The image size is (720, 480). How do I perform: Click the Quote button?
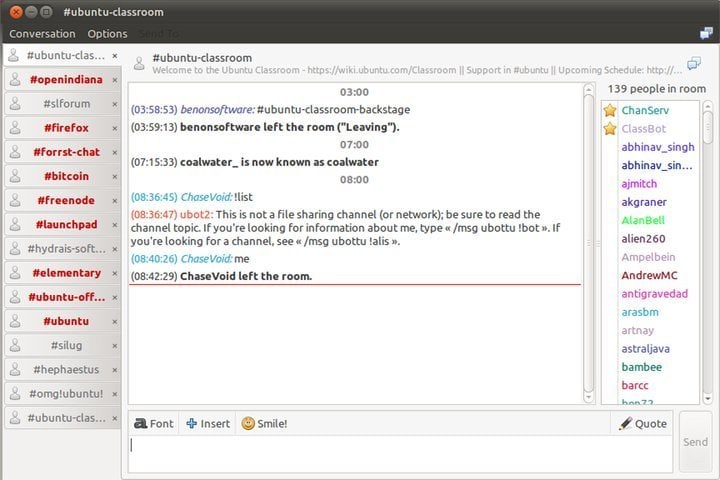643,424
